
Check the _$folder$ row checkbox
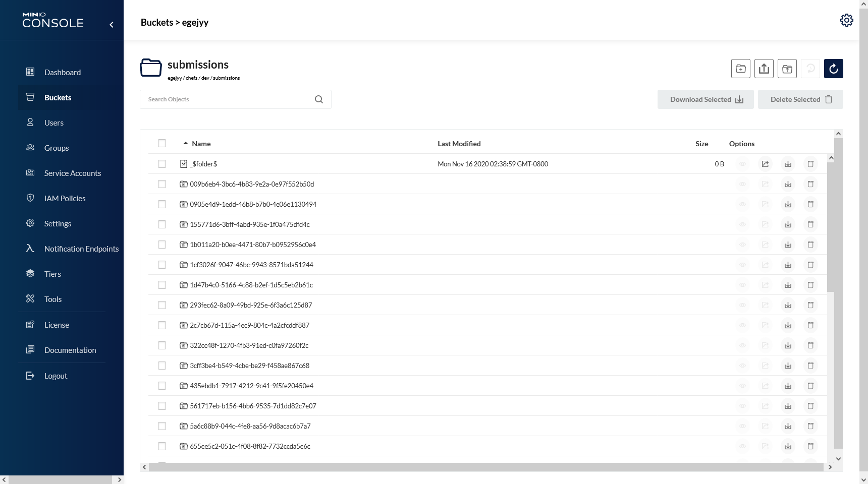point(162,164)
